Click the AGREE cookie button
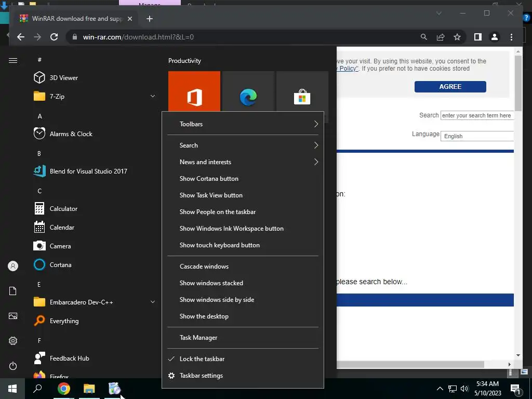 450,87
